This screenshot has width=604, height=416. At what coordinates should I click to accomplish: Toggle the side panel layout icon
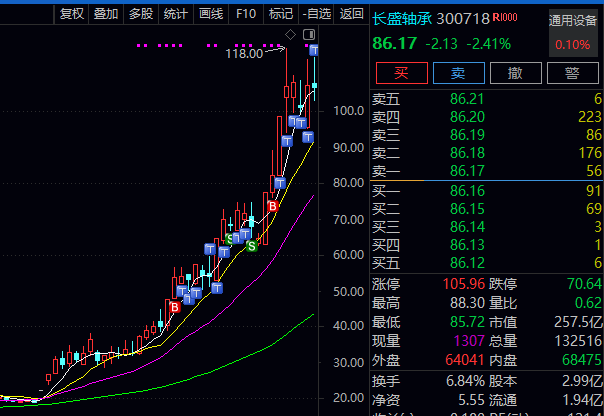(x=309, y=35)
